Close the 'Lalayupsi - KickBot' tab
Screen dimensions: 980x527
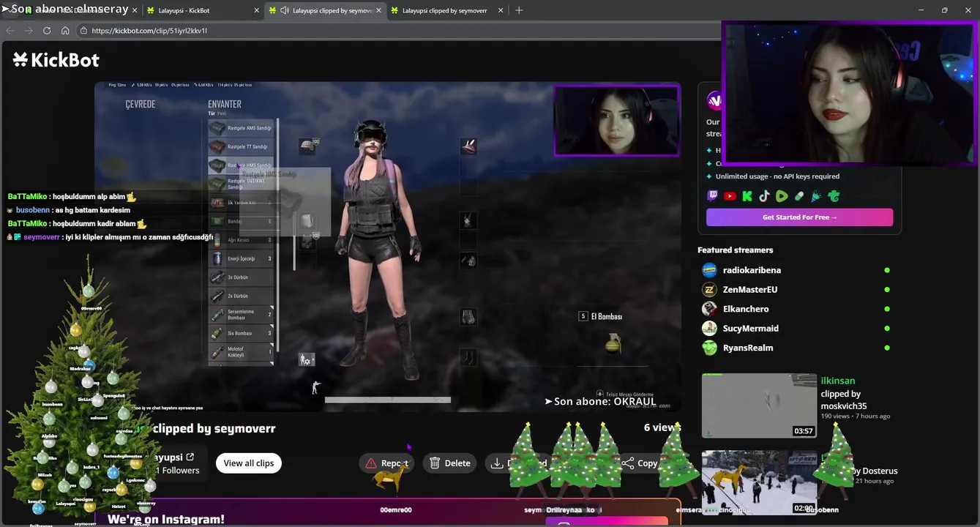257,10
